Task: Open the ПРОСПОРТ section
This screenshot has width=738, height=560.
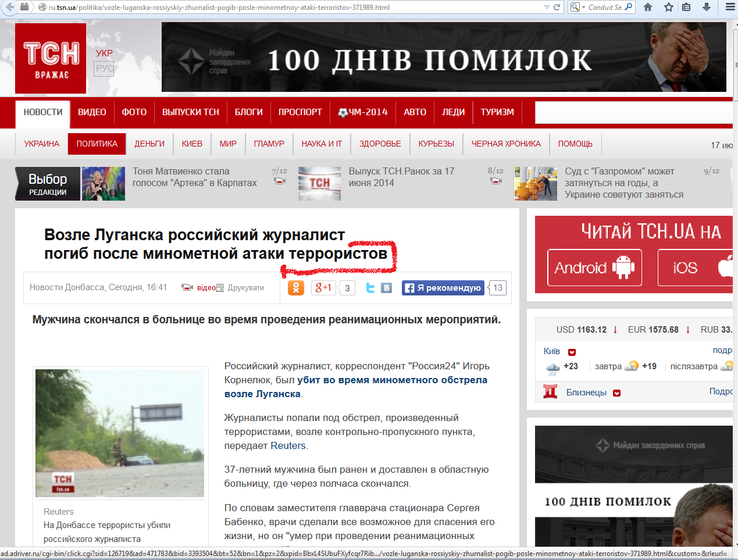Action: [x=300, y=112]
